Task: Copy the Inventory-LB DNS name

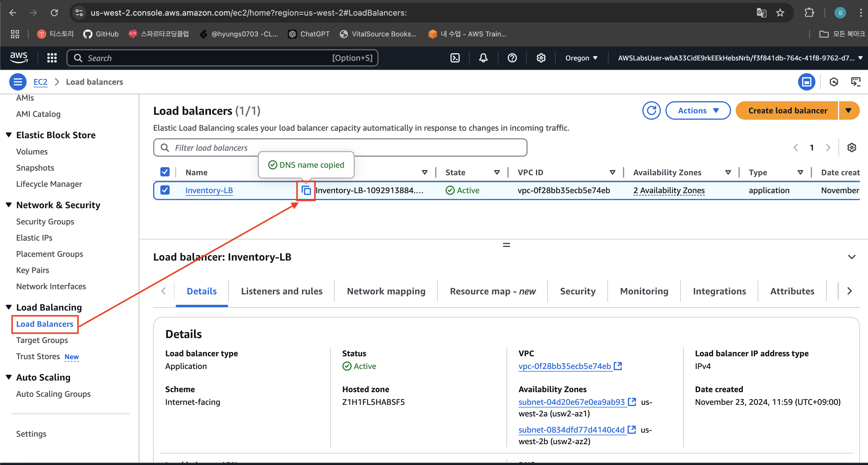Action: click(x=306, y=191)
